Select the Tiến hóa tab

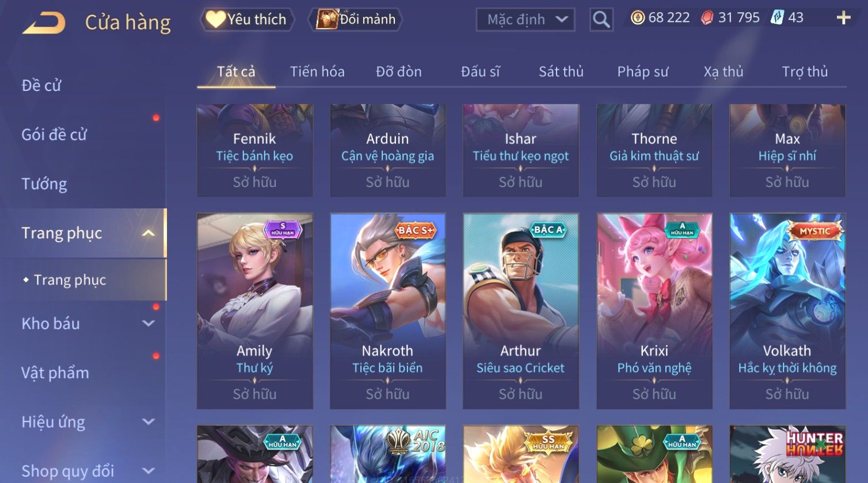317,72
